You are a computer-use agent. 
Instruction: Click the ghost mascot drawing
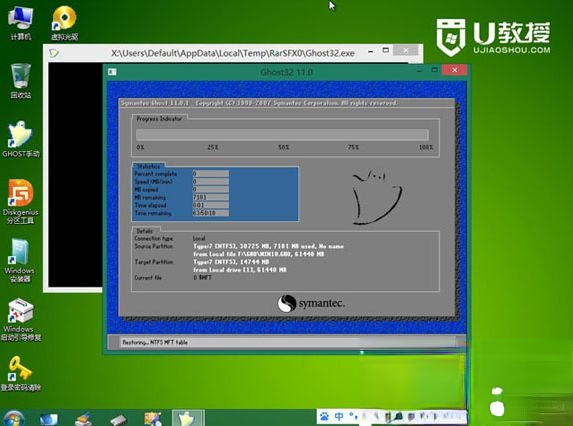coord(376,197)
